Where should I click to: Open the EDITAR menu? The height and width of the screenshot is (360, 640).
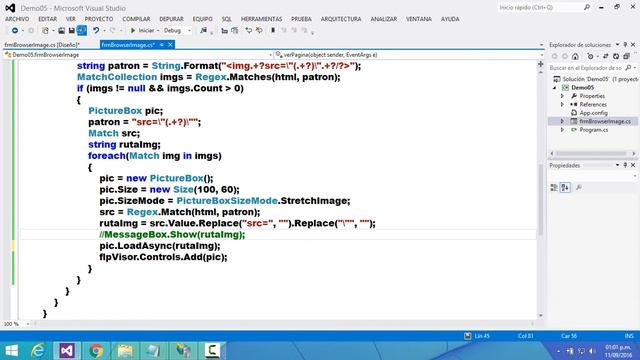click(x=47, y=19)
